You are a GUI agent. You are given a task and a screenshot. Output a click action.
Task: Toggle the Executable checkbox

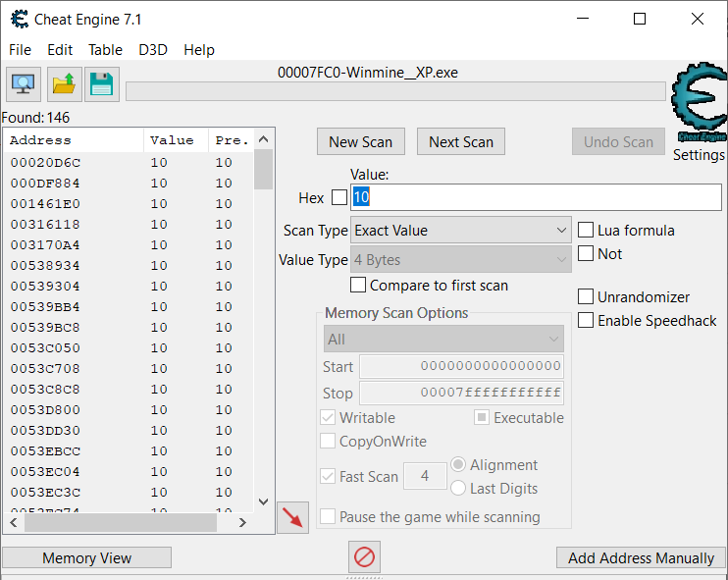(x=482, y=417)
